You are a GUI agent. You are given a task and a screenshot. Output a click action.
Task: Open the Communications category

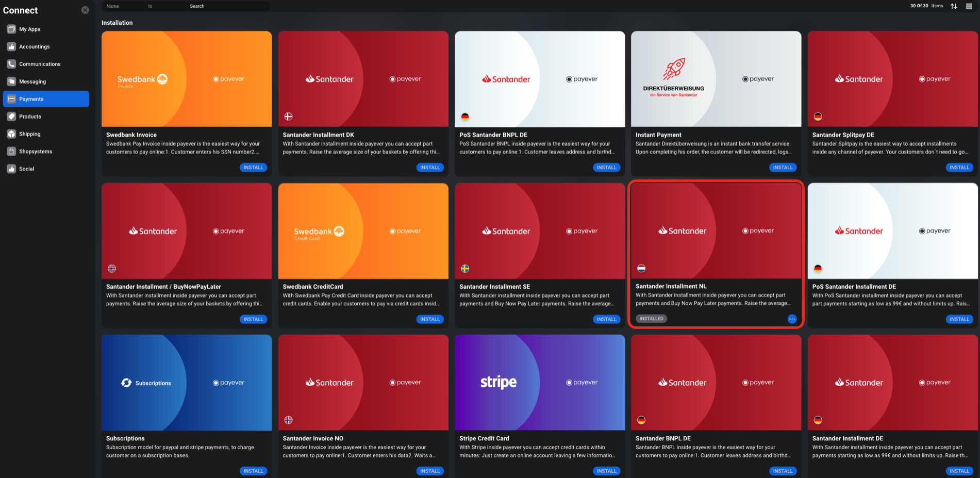[x=46, y=64]
